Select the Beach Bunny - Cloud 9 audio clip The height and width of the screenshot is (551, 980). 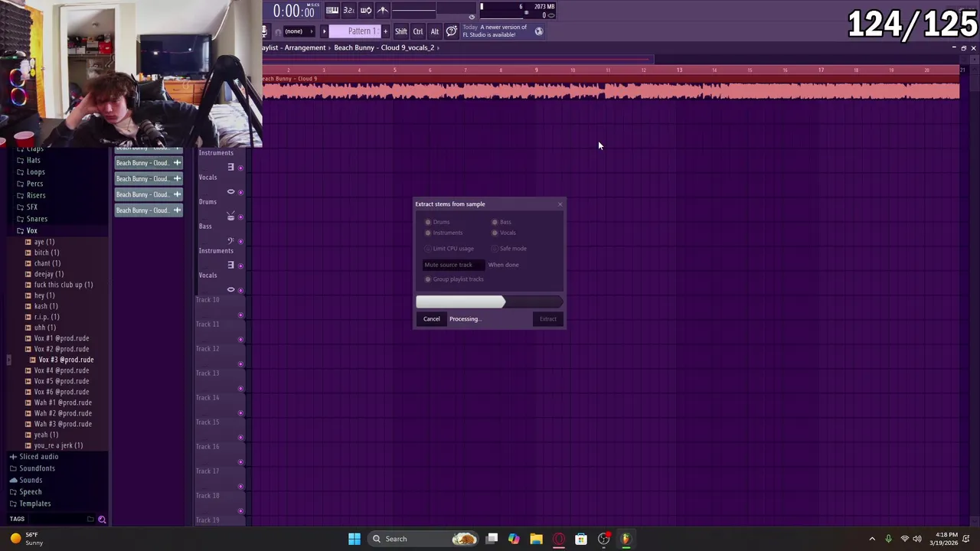point(610,88)
